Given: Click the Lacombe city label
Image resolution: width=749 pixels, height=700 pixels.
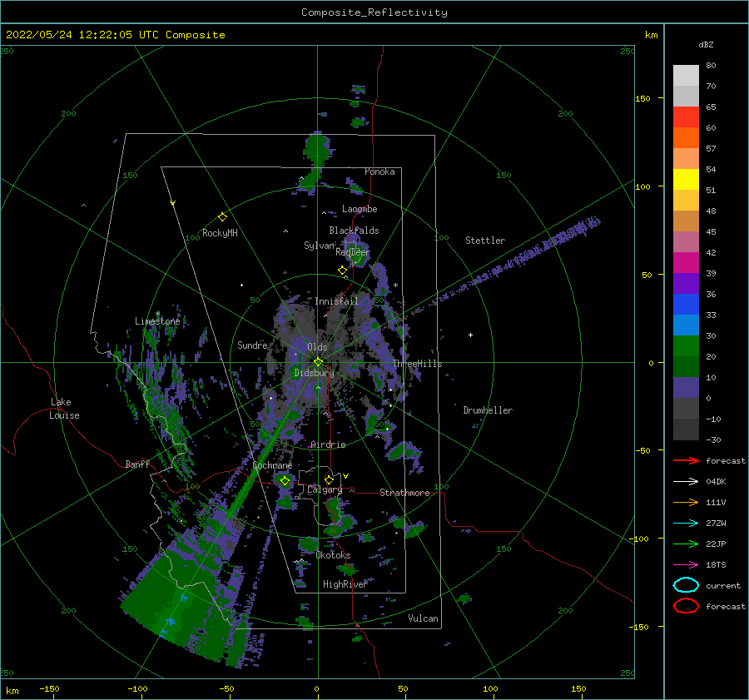Looking at the screenshot, I should pos(360,209).
